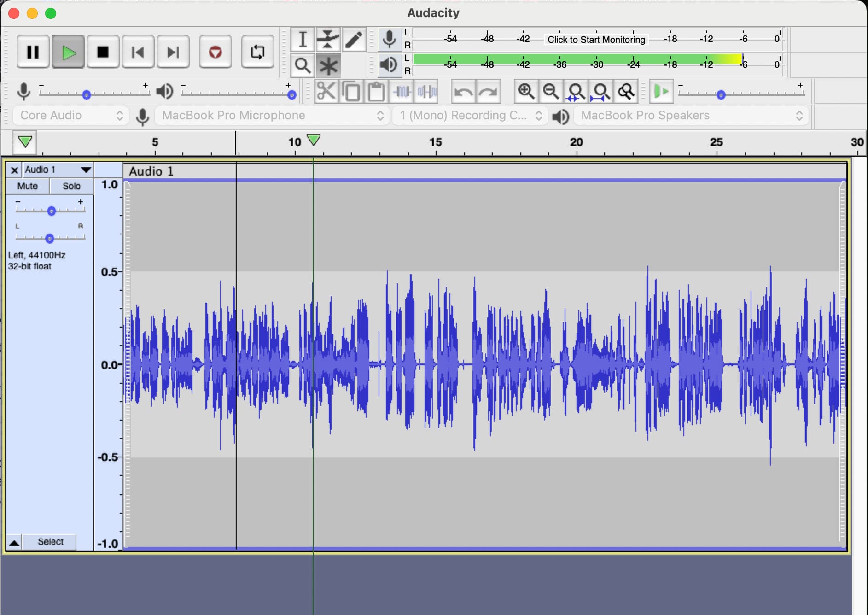Click the timeline ruler at 25 seconds
868x615 pixels.
pos(716,142)
